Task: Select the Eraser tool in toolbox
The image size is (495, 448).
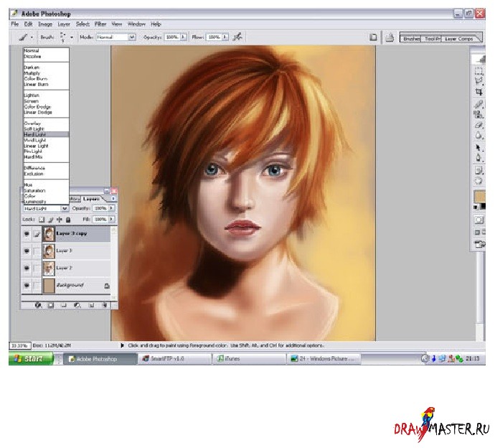Action: (x=478, y=125)
